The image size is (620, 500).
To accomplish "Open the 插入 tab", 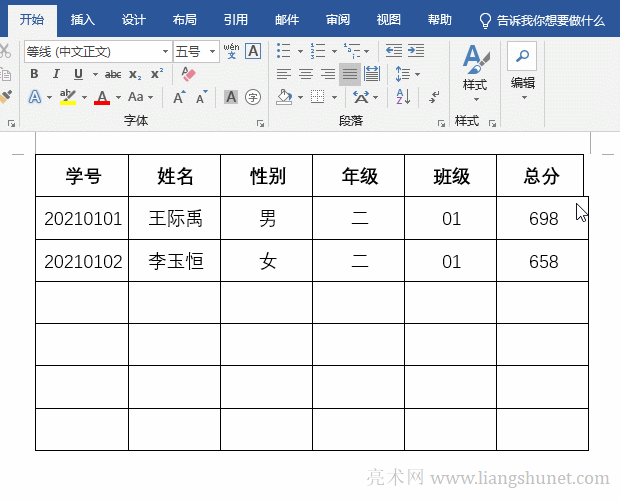I will [83, 20].
